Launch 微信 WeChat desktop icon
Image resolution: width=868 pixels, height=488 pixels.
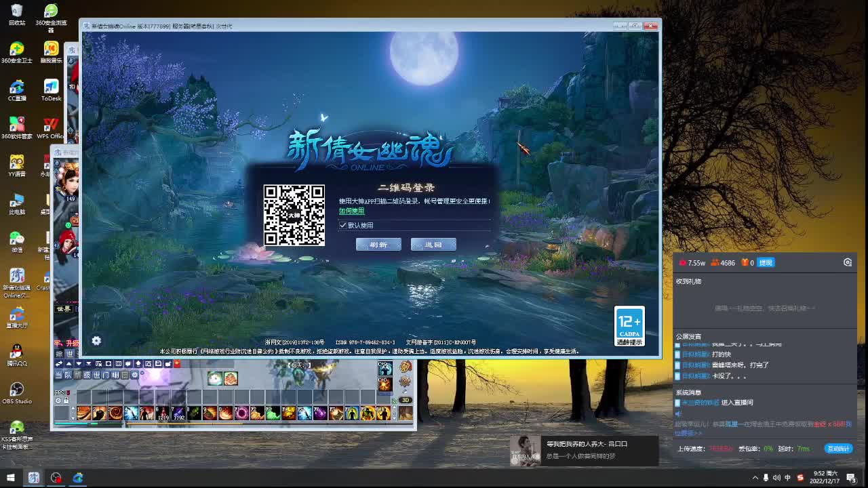tap(17, 242)
